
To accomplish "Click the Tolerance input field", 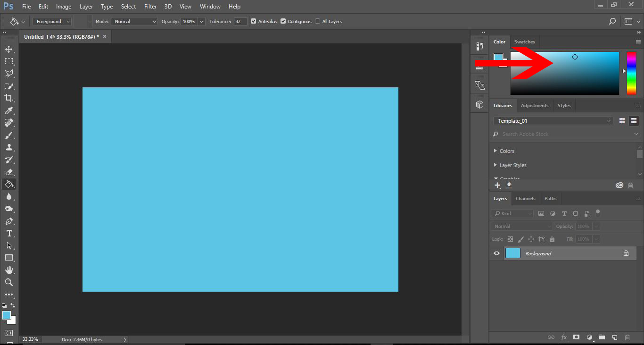I will [x=240, y=21].
